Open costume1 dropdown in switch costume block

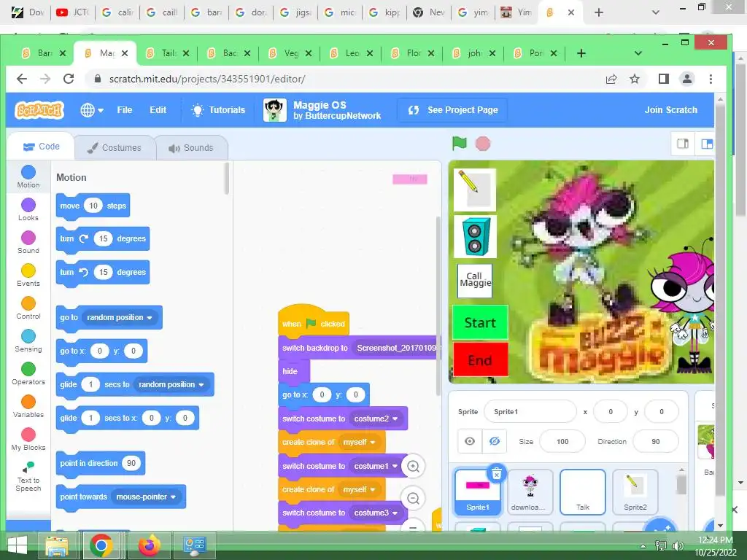(376, 466)
